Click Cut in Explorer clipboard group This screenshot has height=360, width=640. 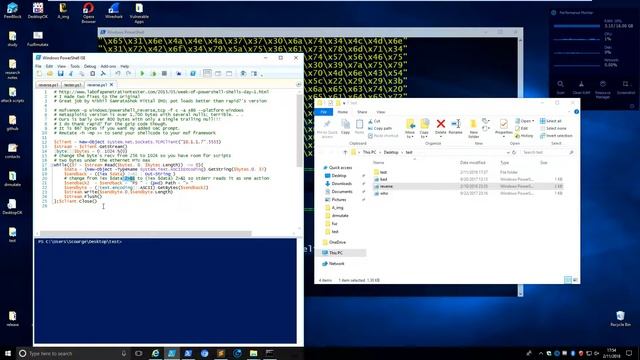pos(374,121)
